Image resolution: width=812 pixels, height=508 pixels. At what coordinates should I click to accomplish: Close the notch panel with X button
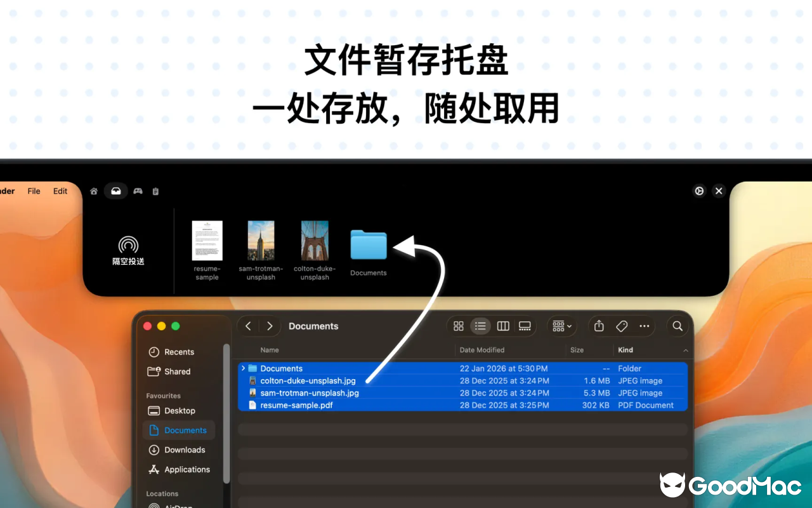click(719, 191)
